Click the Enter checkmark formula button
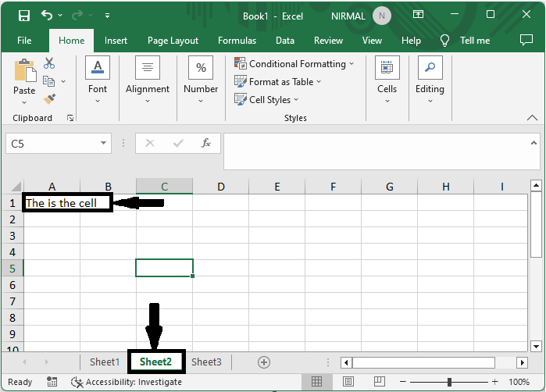The height and width of the screenshot is (392, 546). click(178, 143)
